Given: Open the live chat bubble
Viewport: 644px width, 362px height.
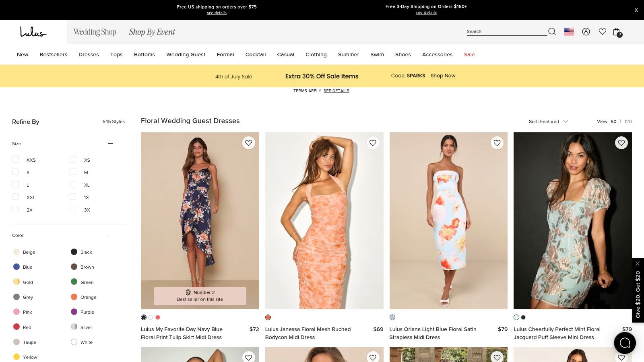Looking at the screenshot, I should click(x=625, y=343).
